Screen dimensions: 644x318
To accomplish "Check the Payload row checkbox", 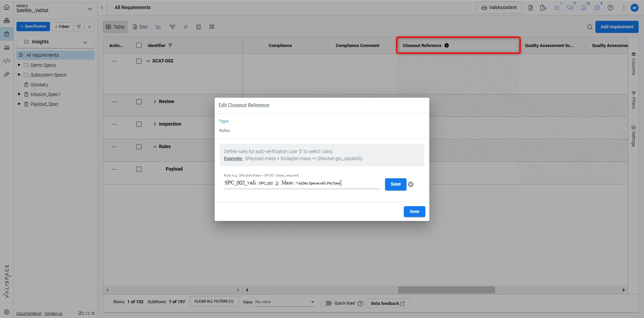I will click(139, 169).
